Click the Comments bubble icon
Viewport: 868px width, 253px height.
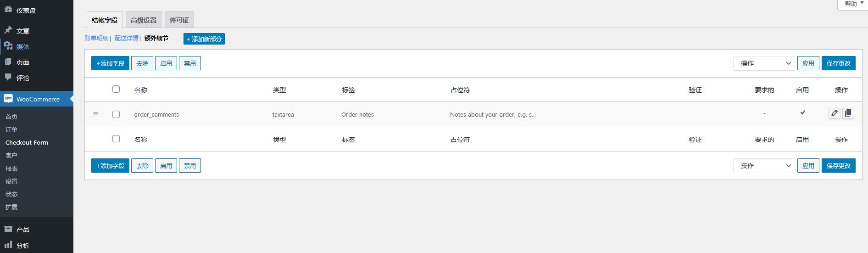8,77
